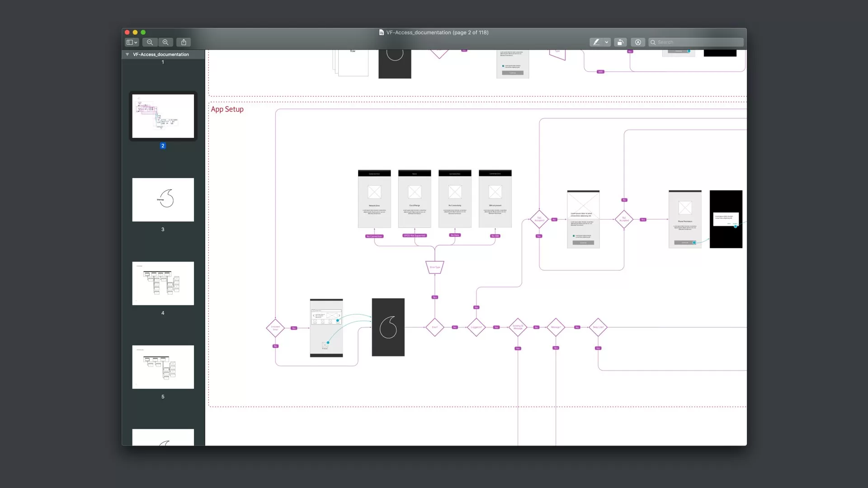Image resolution: width=868 pixels, height=488 pixels.
Task: Click the zoom in button
Action: point(165,42)
